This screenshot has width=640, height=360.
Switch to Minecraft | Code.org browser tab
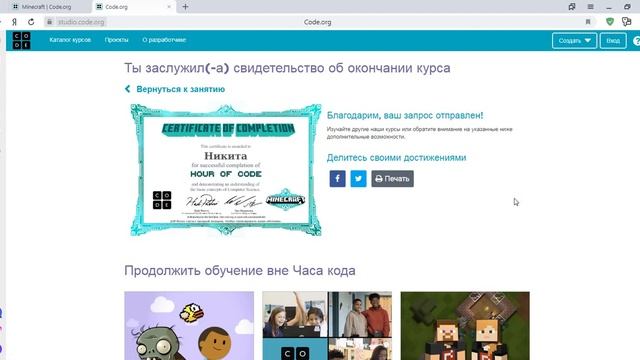[x=46, y=7]
